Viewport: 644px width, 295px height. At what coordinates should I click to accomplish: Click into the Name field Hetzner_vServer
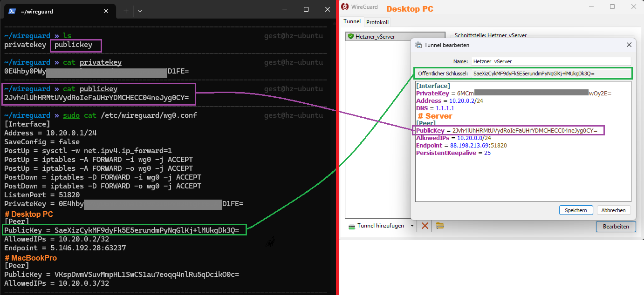(x=550, y=61)
